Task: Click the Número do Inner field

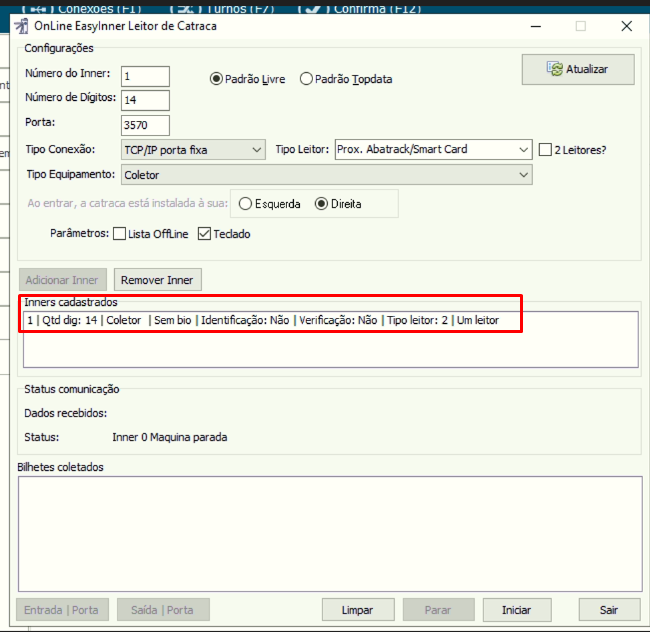Action: click(x=145, y=76)
